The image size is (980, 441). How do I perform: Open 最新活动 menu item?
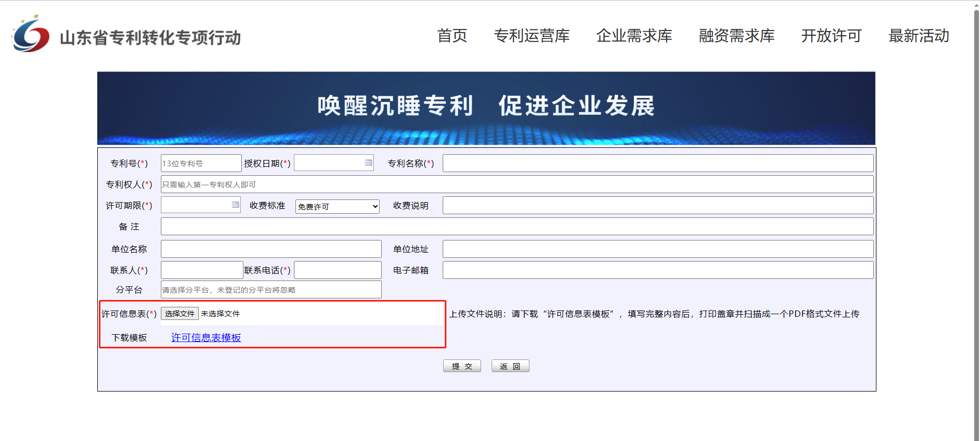(x=918, y=36)
